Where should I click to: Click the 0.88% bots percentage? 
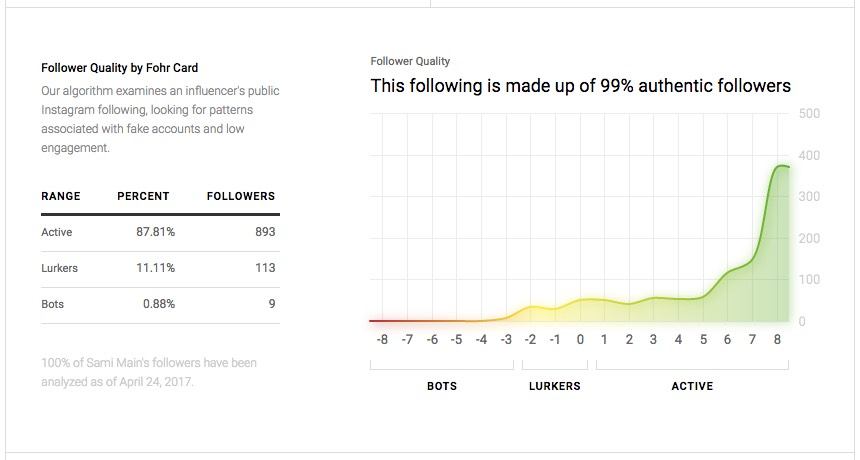pos(158,304)
